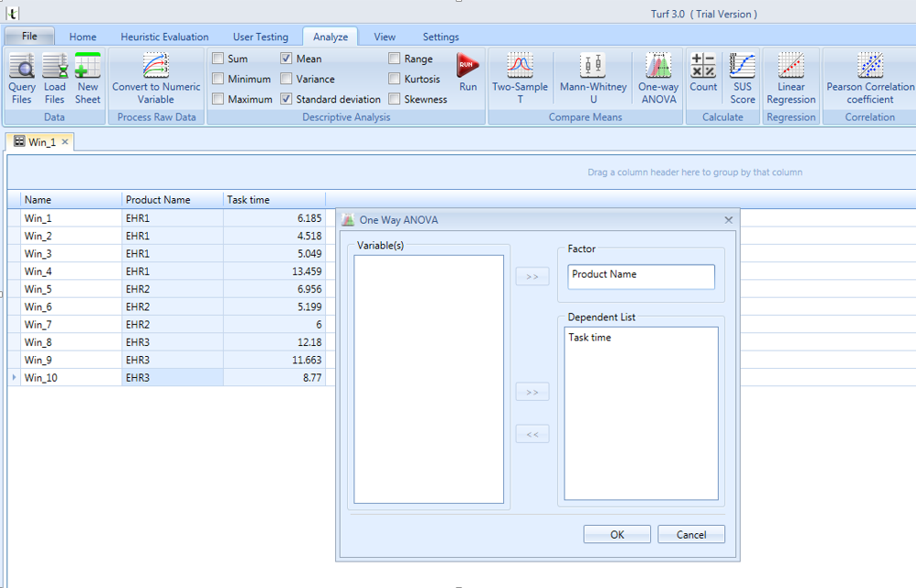Open Load Files in Data group
This screenshot has width=916, height=588.
coord(55,78)
